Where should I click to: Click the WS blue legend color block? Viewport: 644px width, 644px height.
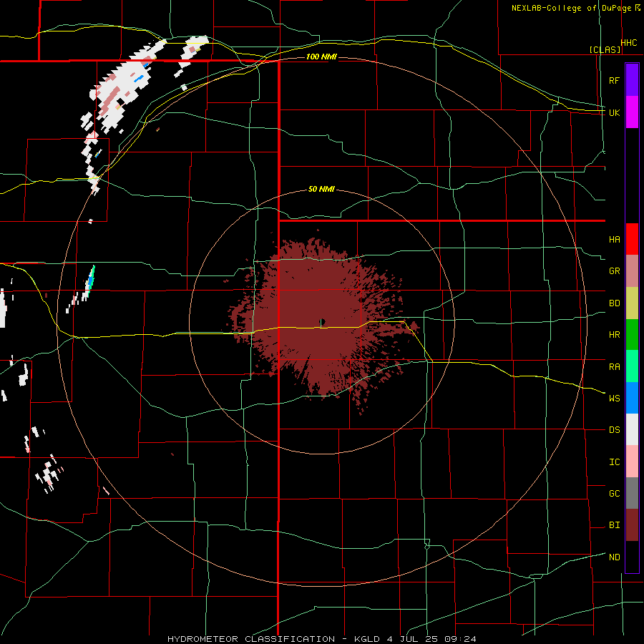click(x=632, y=398)
